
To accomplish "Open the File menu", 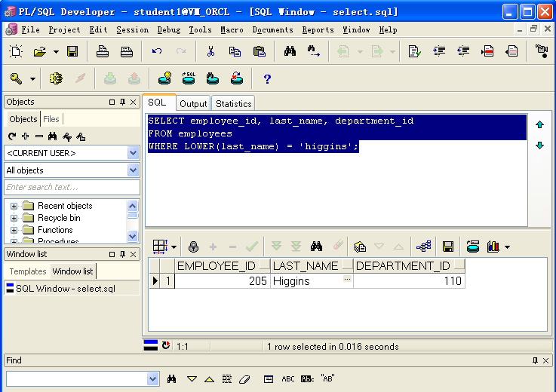I will tap(30, 29).
